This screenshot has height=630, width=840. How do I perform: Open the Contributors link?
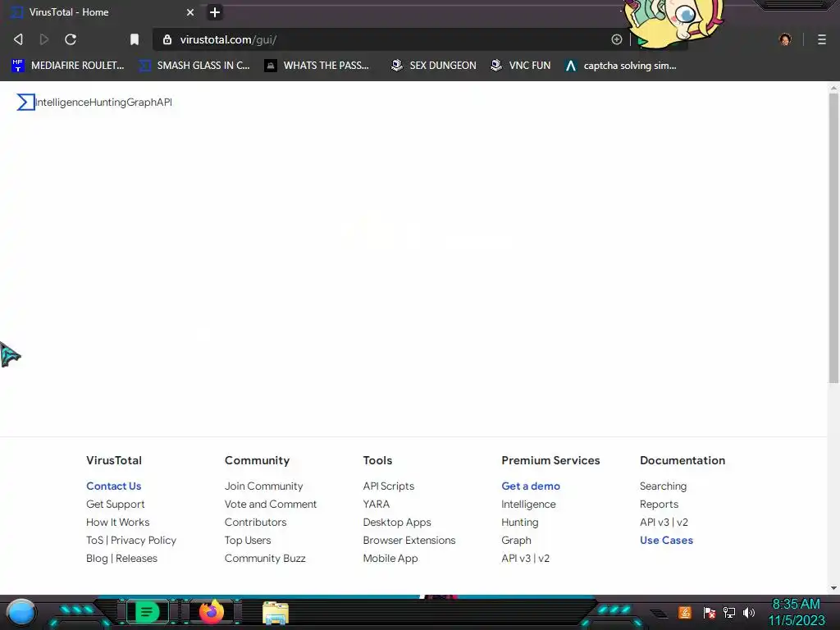click(256, 522)
